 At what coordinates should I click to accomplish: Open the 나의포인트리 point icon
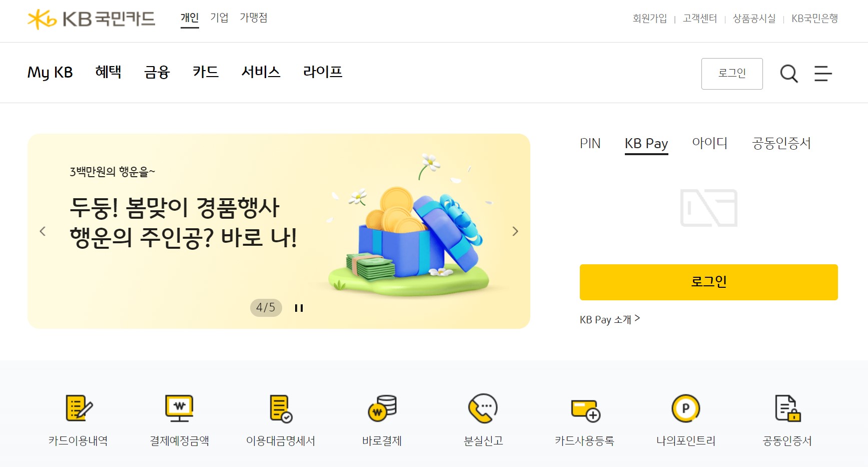click(x=686, y=408)
